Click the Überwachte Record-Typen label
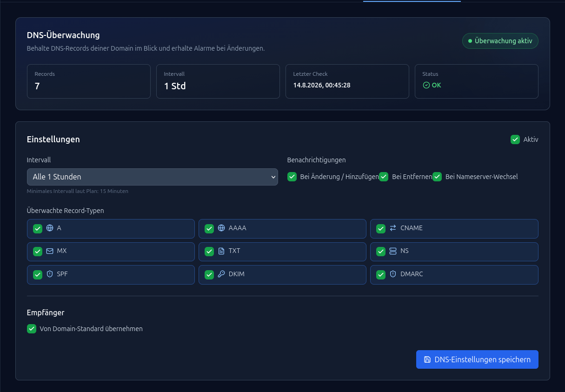This screenshot has height=392, width=565. point(66,211)
